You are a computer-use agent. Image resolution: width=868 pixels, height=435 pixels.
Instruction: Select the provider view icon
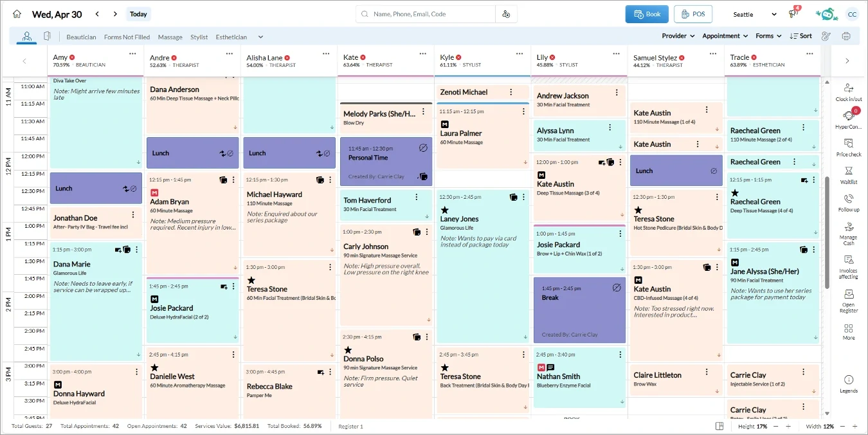point(27,36)
